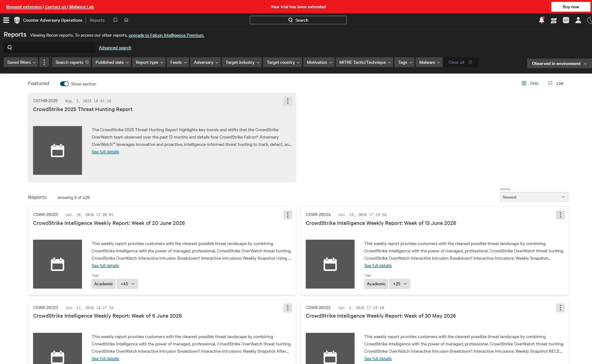Click Counter Adversary Operations breadcrumb
This screenshot has width=592, height=364.
coord(53,20)
